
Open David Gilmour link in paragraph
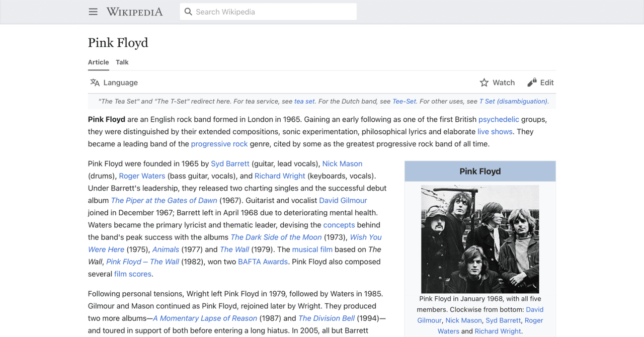343,200
